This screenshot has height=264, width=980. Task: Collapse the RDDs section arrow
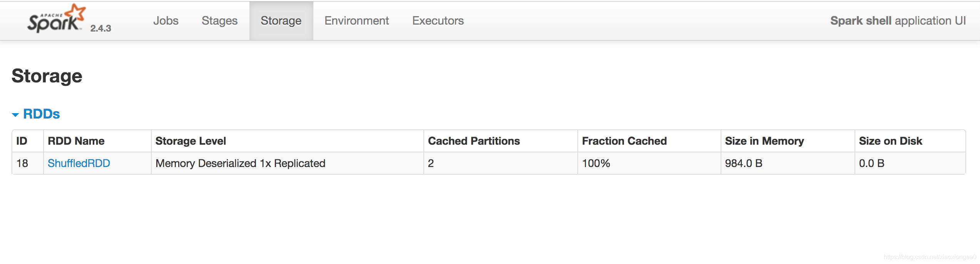[x=15, y=115]
